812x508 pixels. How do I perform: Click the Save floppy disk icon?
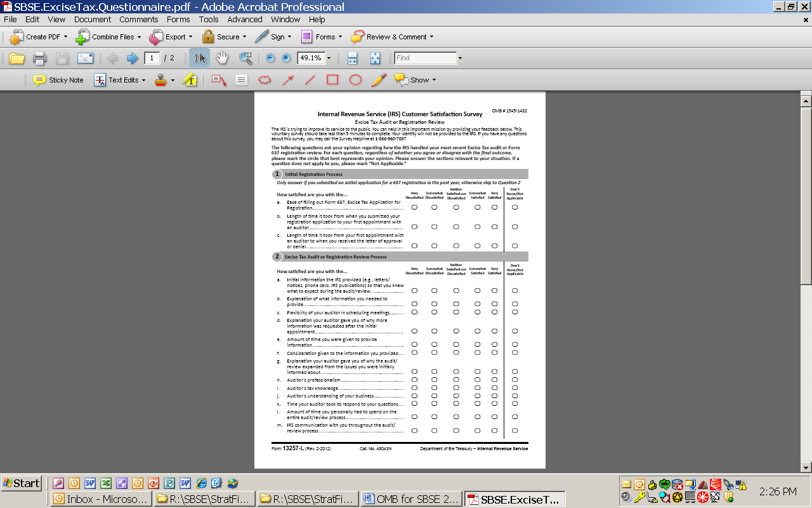coord(62,58)
